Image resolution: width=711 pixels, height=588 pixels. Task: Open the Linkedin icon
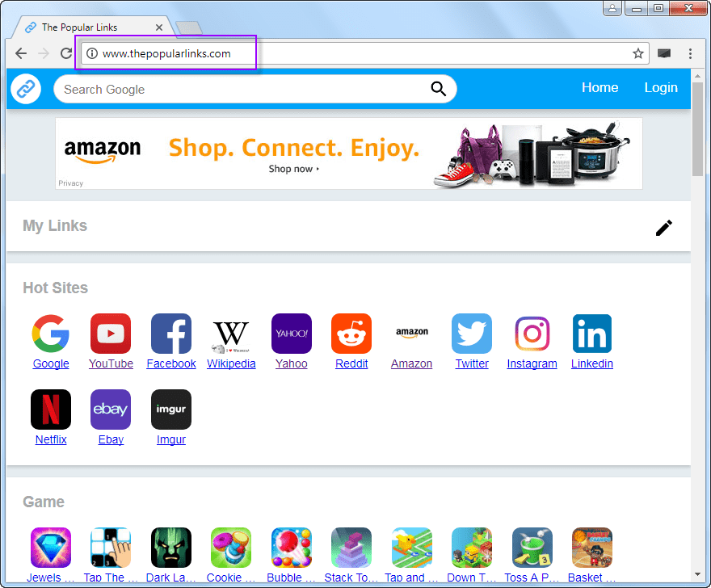click(592, 334)
